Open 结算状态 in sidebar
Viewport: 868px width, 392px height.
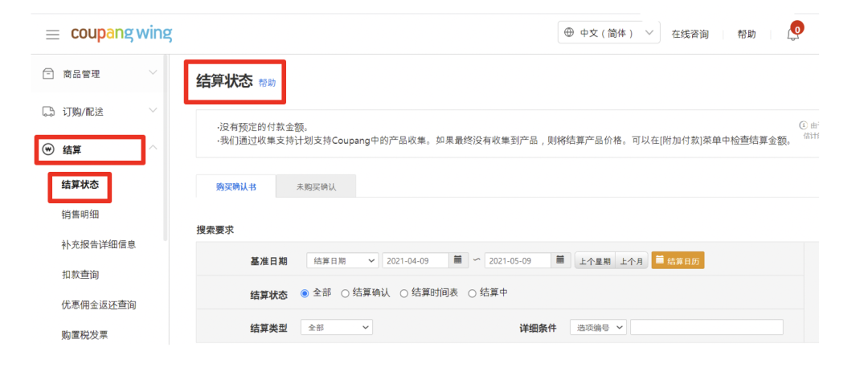click(x=80, y=185)
